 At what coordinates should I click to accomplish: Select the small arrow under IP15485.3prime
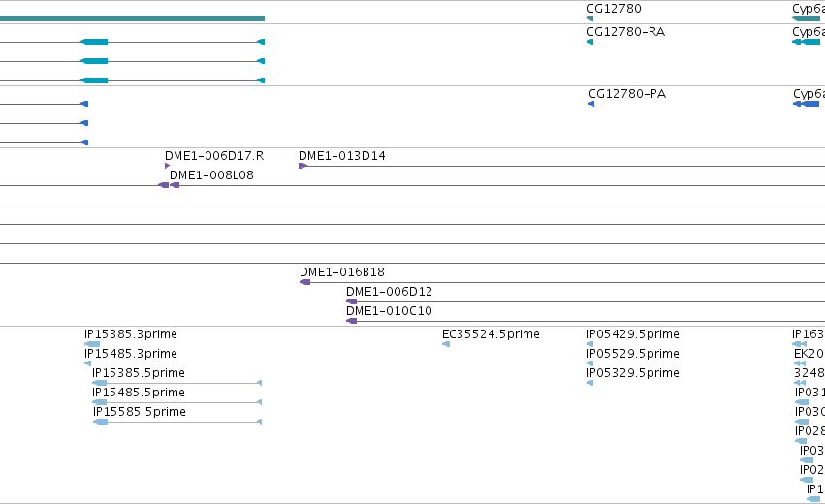[x=88, y=363]
